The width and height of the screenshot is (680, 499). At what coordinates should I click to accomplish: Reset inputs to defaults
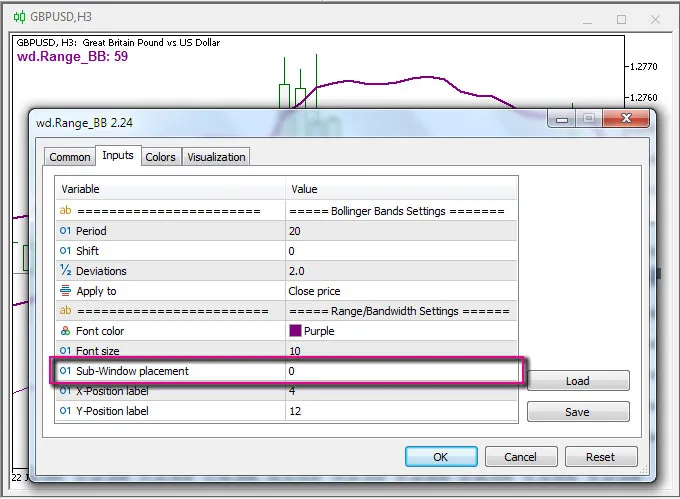[x=600, y=457]
